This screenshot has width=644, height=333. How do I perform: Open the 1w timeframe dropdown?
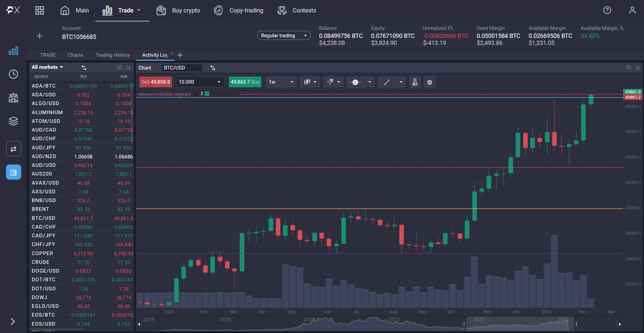pyautogui.click(x=281, y=82)
